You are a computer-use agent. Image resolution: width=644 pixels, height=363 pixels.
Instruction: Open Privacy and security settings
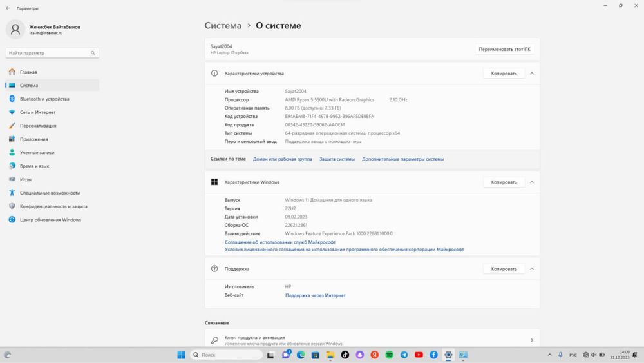[53, 206]
